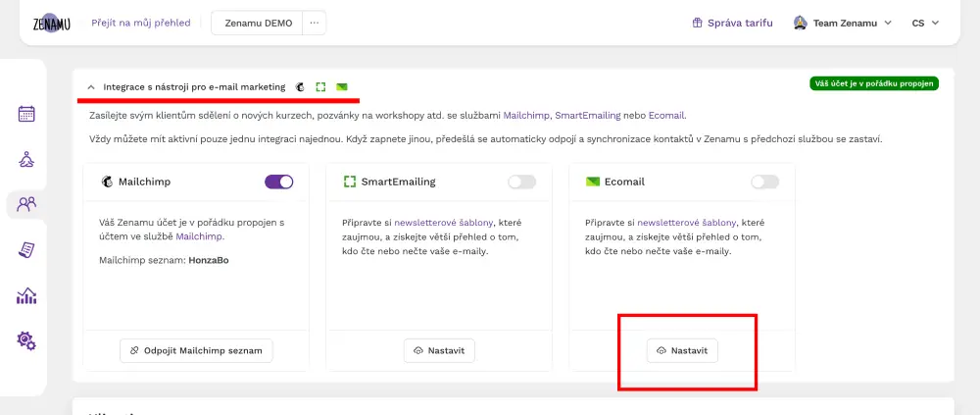Open the settings gears sidebar icon
This screenshot has width=980, height=415.
click(26, 340)
